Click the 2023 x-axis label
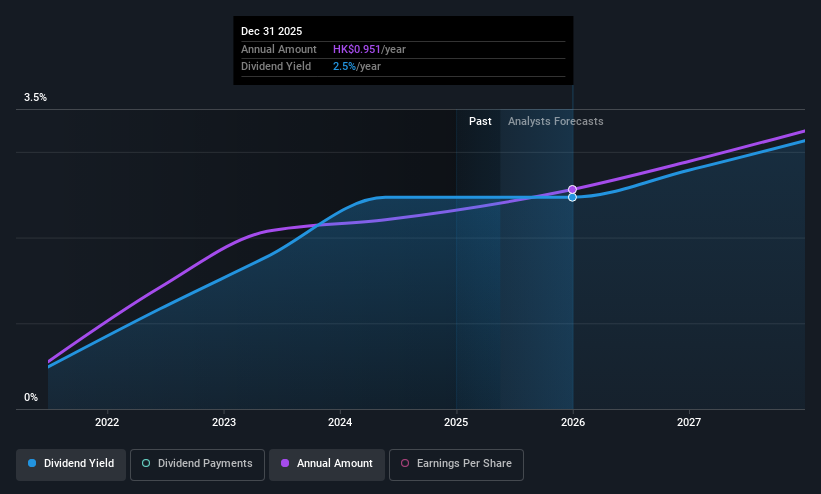This screenshot has height=494, width=821. coord(224,422)
